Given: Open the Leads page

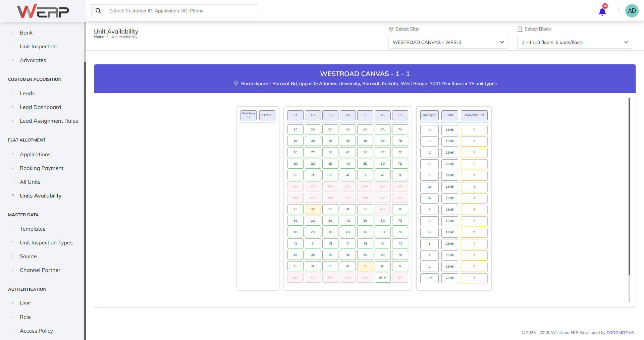Looking at the screenshot, I should (27, 93).
